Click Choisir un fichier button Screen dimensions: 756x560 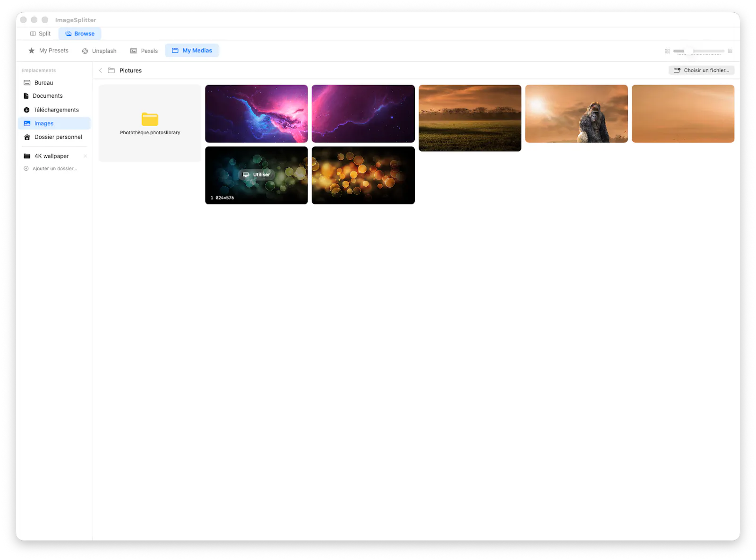702,70
